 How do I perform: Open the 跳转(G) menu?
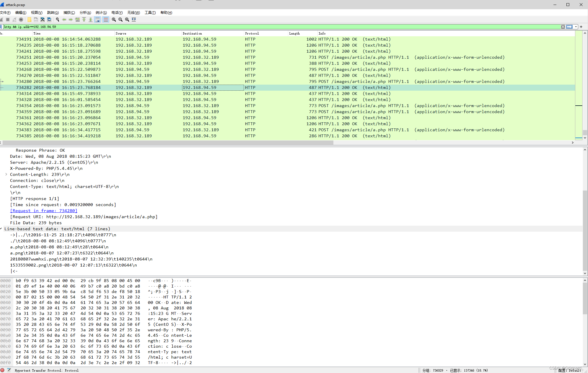(x=53, y=13)
